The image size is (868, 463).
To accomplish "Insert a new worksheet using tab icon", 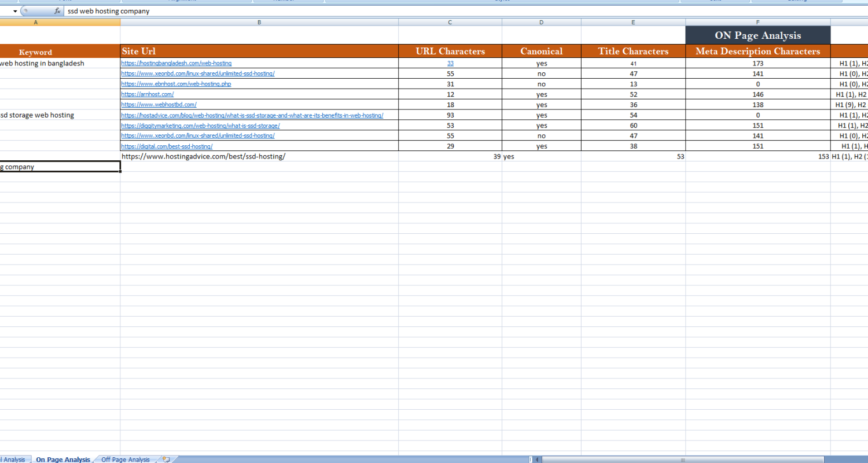I will point(166,460).
